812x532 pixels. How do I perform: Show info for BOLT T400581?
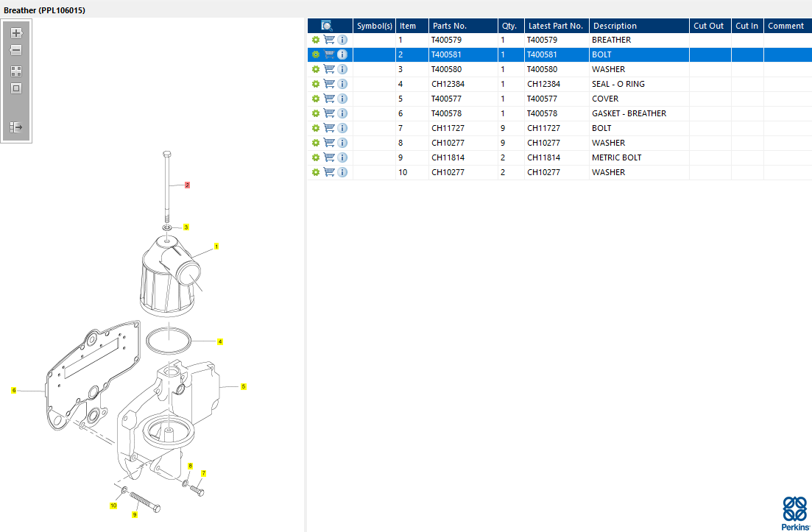point(342,54)
